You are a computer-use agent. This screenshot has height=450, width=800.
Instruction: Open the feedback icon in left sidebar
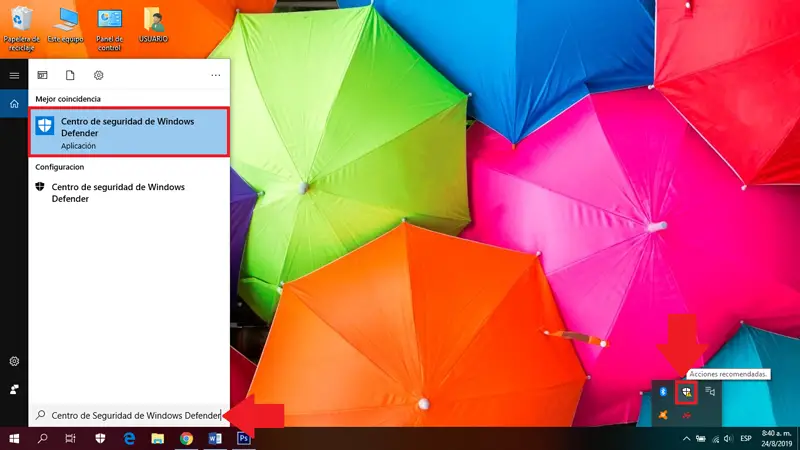click(x=14, y=389)
